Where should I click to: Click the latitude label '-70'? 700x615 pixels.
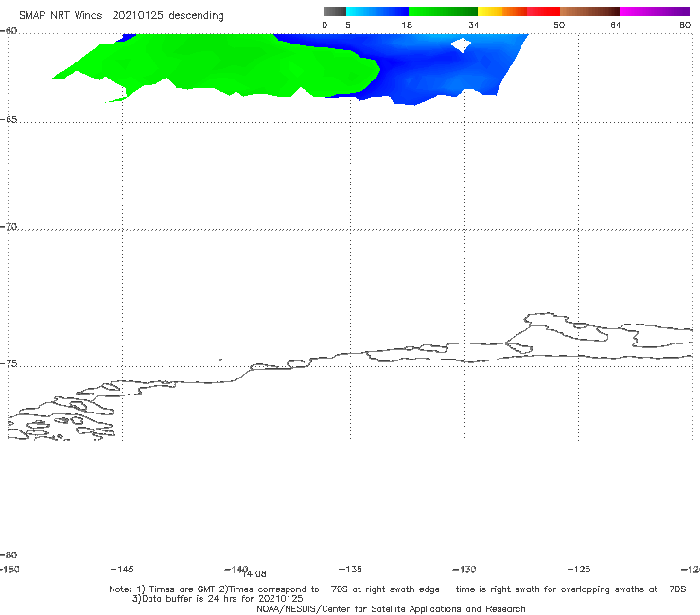pos(9,227)
